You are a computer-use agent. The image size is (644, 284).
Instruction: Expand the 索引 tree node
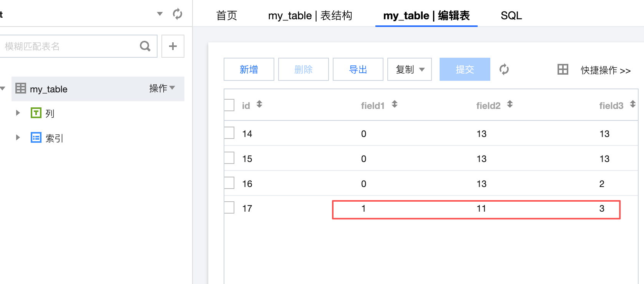[18, 137]
